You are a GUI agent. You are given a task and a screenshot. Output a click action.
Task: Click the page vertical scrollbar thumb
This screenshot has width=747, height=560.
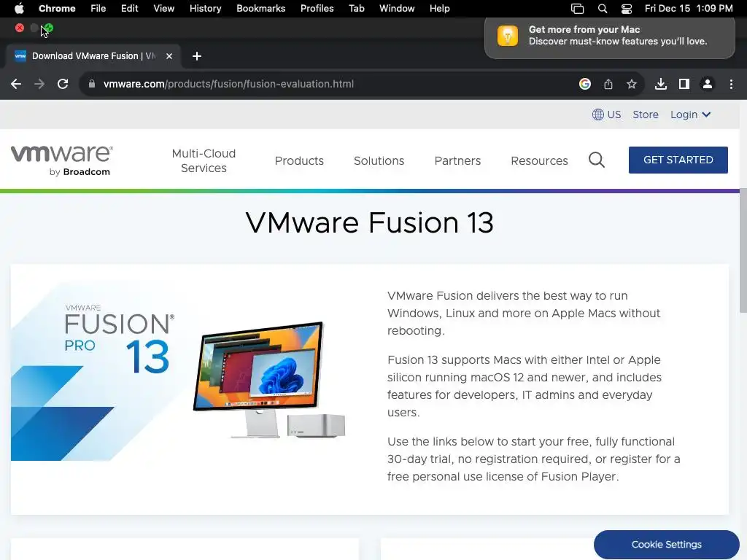pos(743,251)
